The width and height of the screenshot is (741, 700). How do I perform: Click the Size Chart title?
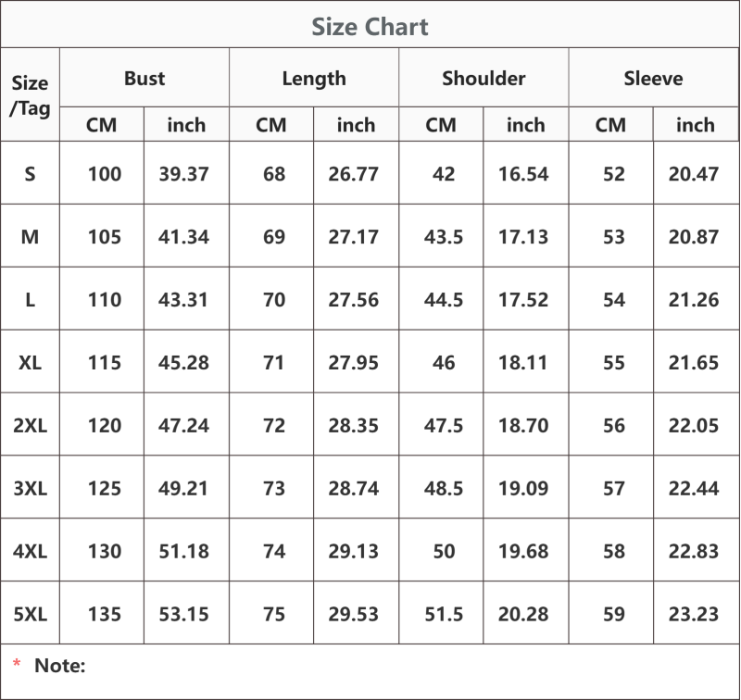370,27
